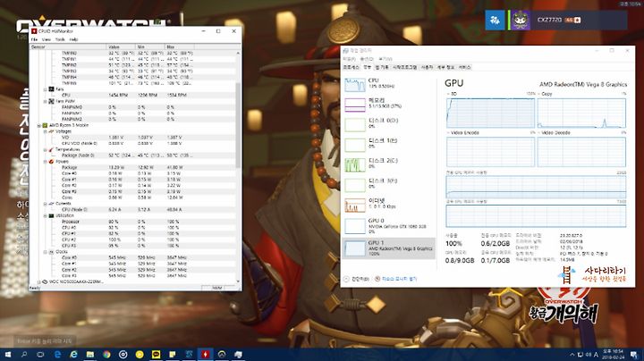Collapse the Fans PWM tree node
The image size is (644, 361).
pyautogui.click(x=46, y=101)
